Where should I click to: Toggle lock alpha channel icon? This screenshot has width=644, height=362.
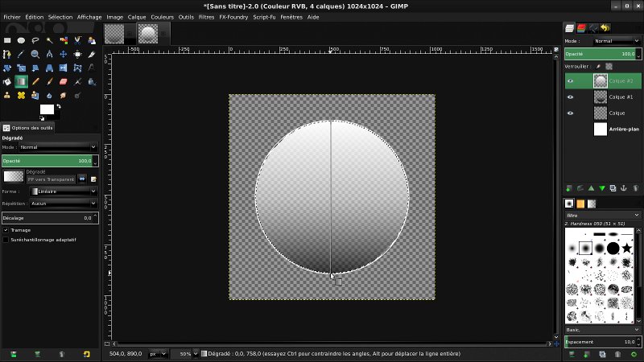tap(609, 67)
